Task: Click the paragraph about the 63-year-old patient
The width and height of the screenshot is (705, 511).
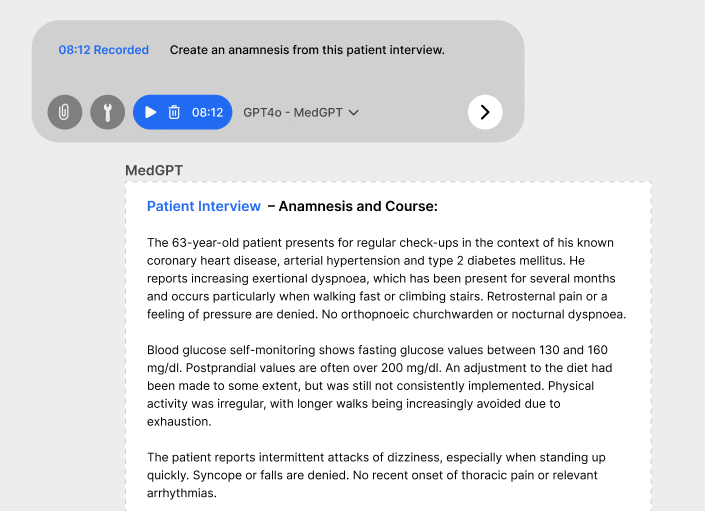Action: (x=386, y=278)
